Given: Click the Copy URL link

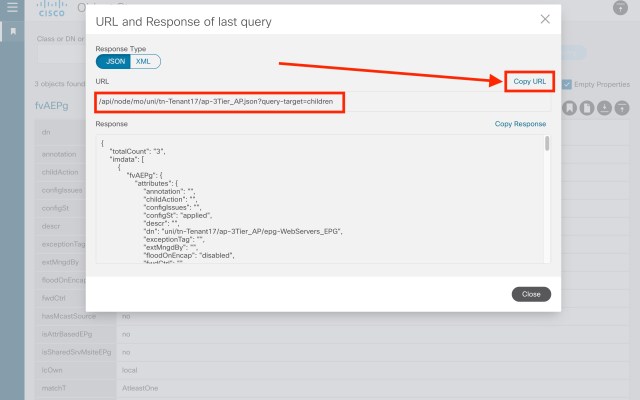Looking at the screenshot, I should click(529, 80).
